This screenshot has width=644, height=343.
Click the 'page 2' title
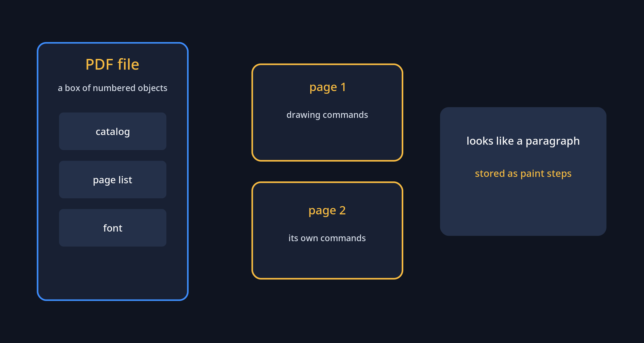[x=327, y=211]
